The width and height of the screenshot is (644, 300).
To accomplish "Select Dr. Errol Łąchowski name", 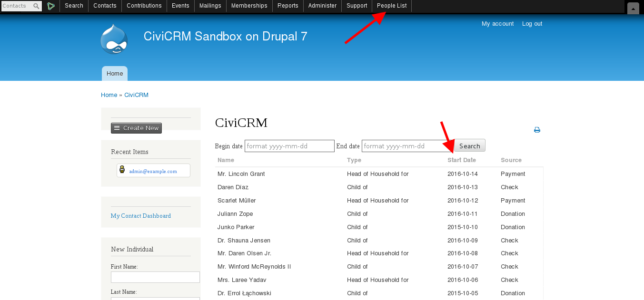I will coord(244,293).
